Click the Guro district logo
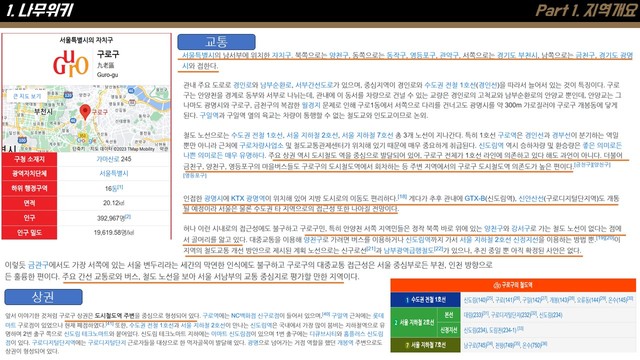 (71, 63)
